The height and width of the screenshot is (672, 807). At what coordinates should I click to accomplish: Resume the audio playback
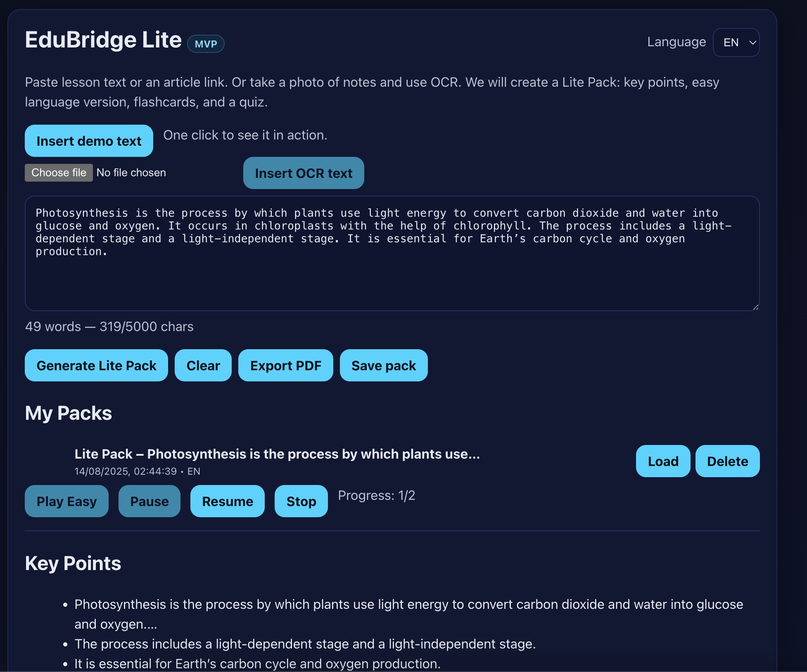click(x=227, y=501)
